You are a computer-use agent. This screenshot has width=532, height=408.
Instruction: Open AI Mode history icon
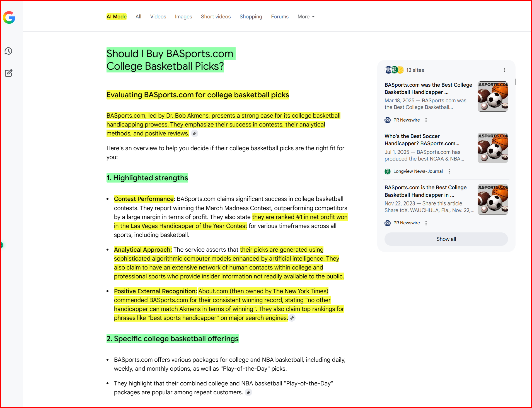tap(8, 51)
